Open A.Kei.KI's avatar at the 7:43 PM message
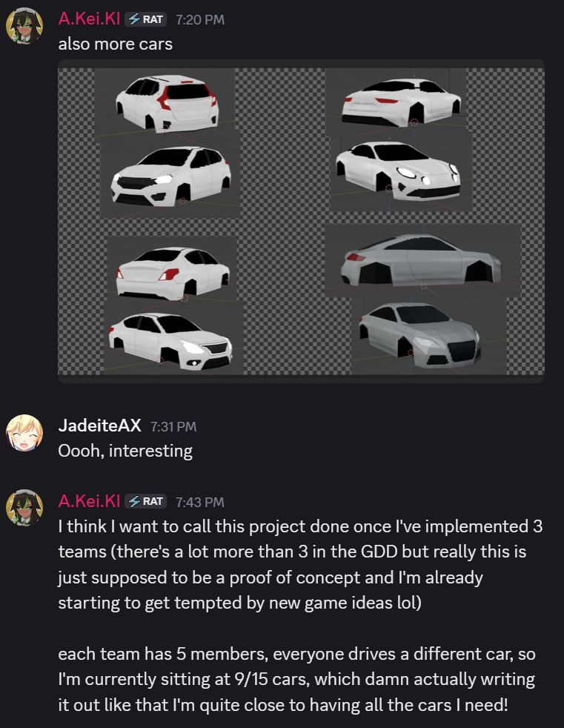The height and width of the screenshot is (728, 564). [24, 508]
